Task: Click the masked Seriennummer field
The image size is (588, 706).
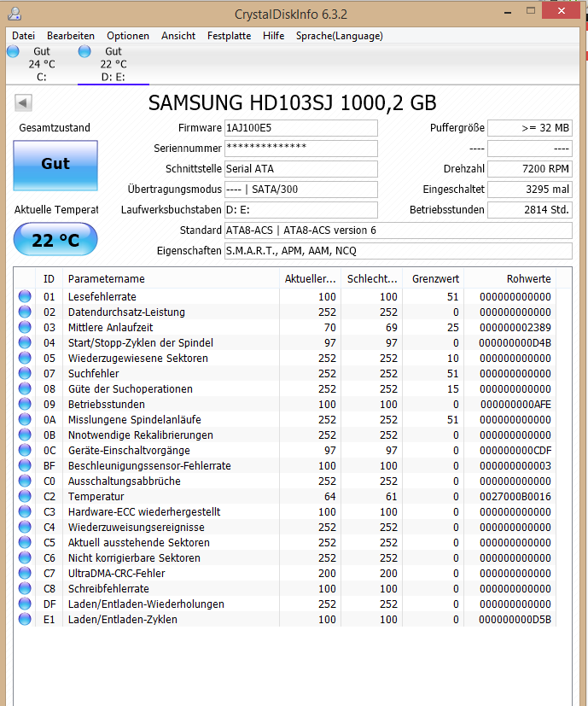Action: point(301,149)
